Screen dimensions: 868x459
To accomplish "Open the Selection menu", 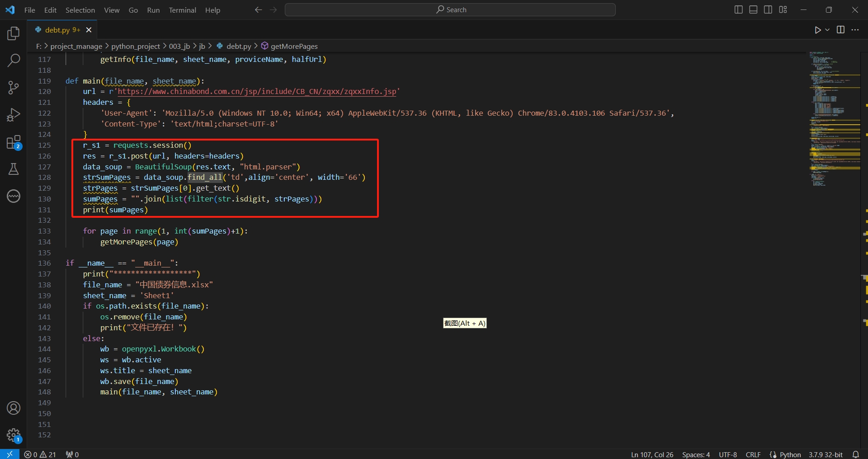I will (80, 10).
